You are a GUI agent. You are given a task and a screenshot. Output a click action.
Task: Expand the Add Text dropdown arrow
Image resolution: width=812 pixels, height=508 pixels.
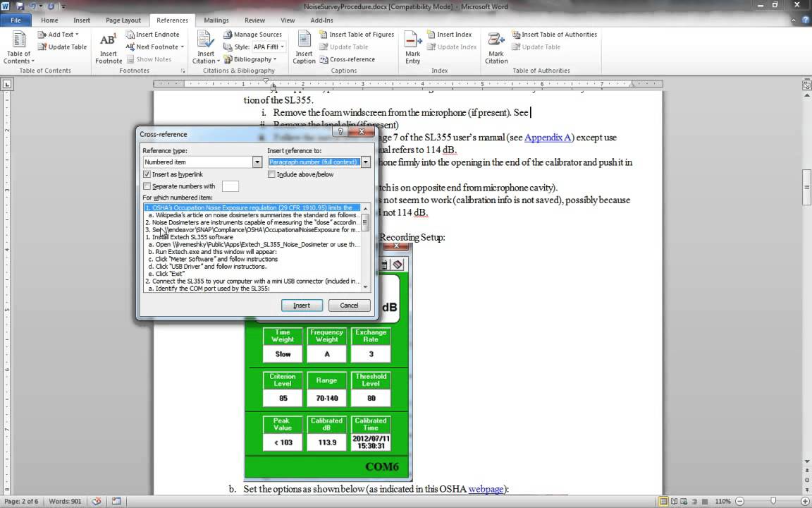77,35
